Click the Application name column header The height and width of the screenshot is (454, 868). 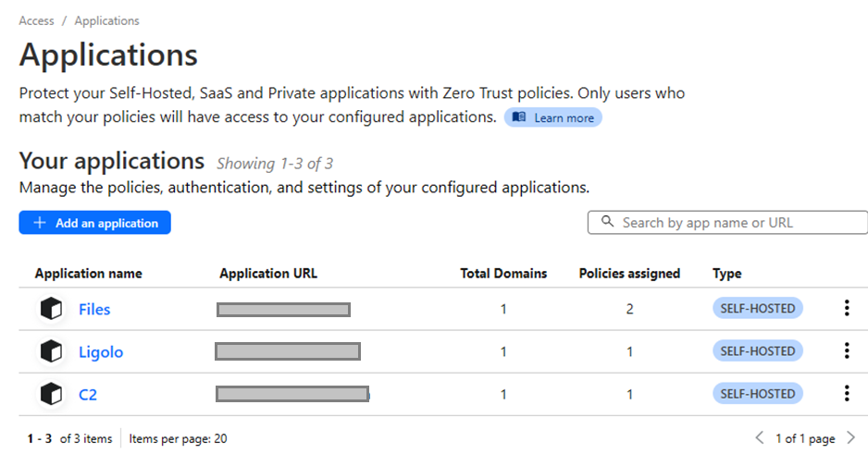click(x=89, y=274)
